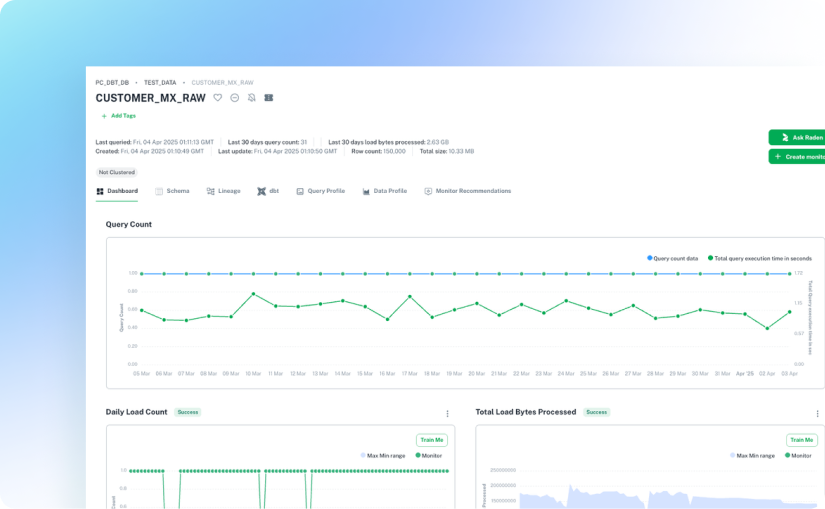Toggle Max Min range legend in Total Load Bytes
The width and height of the screenshot is (825, 509).
[x=752, y=456]
